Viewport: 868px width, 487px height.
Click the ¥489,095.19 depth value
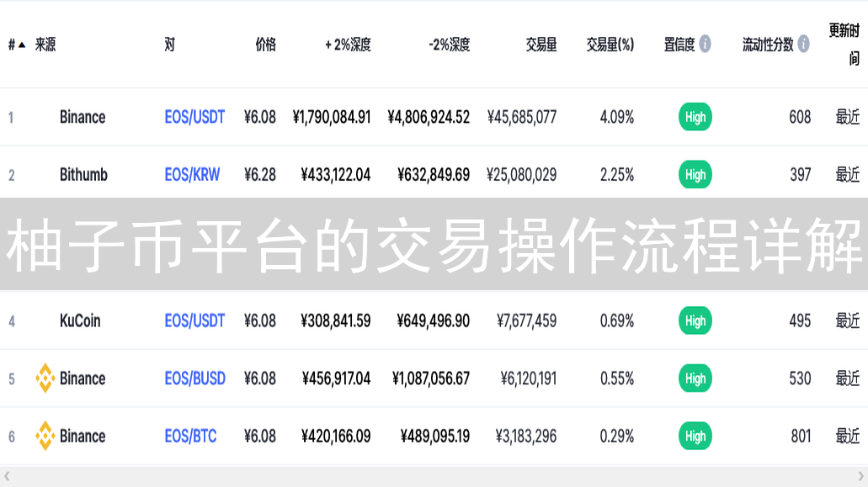(435, 437)
